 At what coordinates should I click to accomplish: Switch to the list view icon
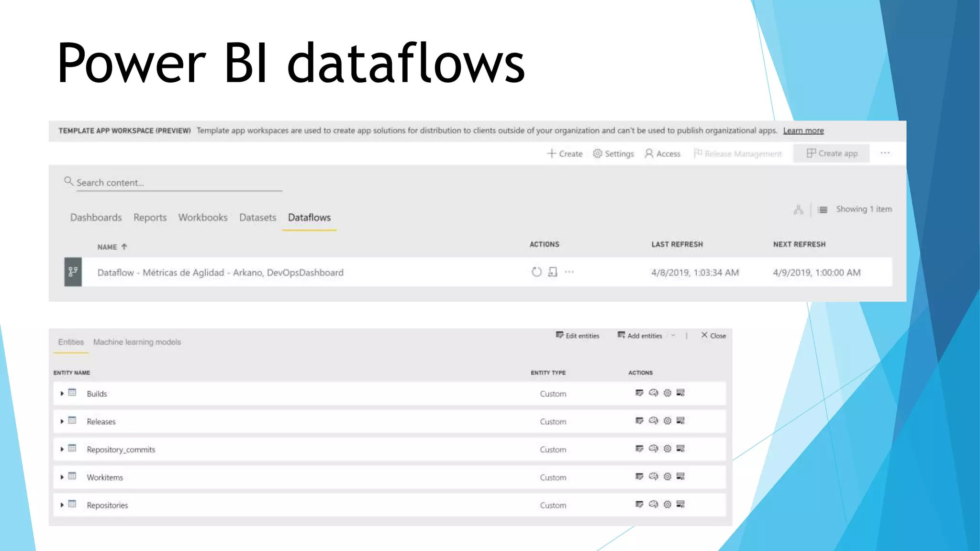coord(823,209)
